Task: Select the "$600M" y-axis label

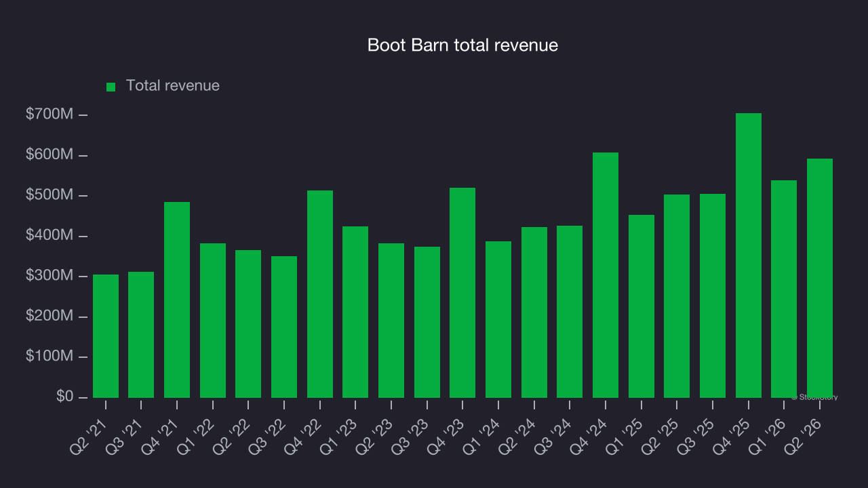Action: coord(50,155)
